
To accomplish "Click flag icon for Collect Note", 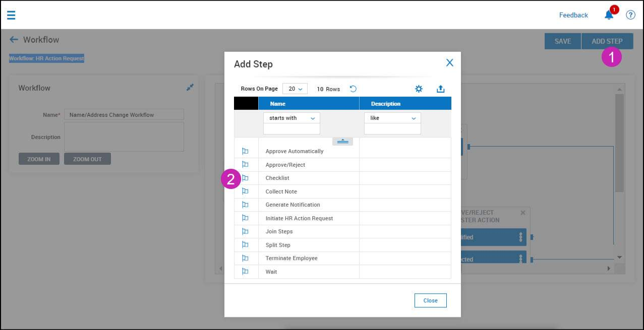I will click(246, 191).
